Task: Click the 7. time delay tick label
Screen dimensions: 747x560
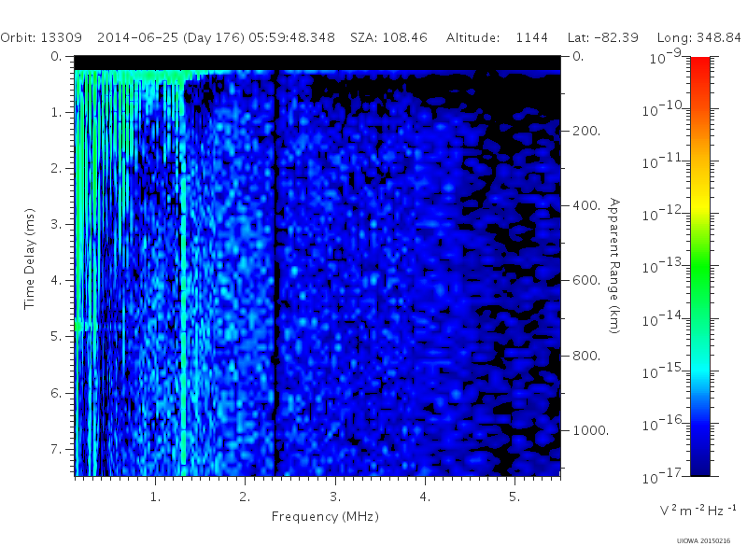Action: (x=56, y=449)
